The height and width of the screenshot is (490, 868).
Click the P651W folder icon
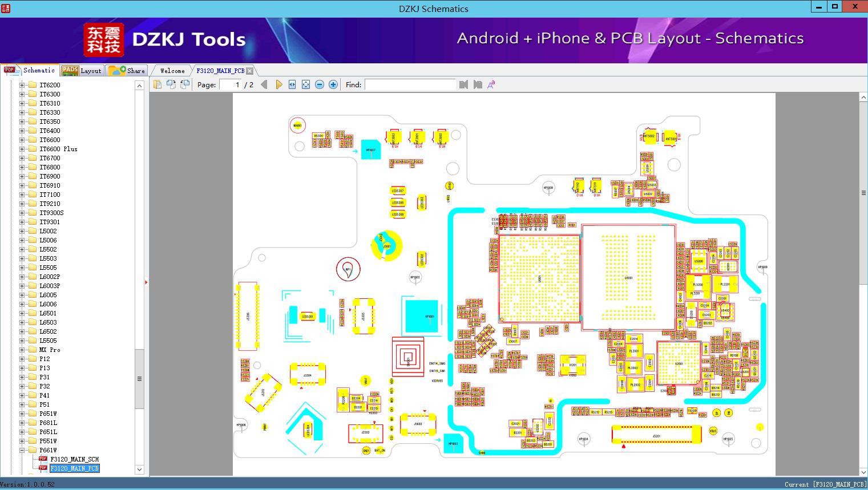click(x=33, y=414)
